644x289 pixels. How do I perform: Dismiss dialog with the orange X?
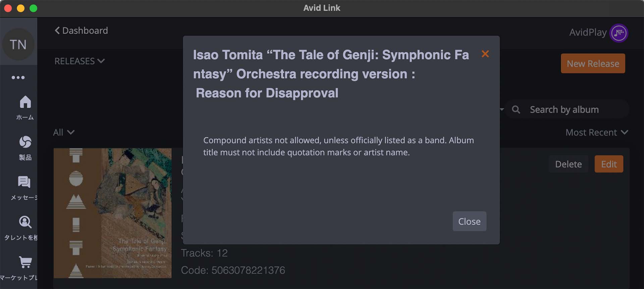[x=485, y=54]
